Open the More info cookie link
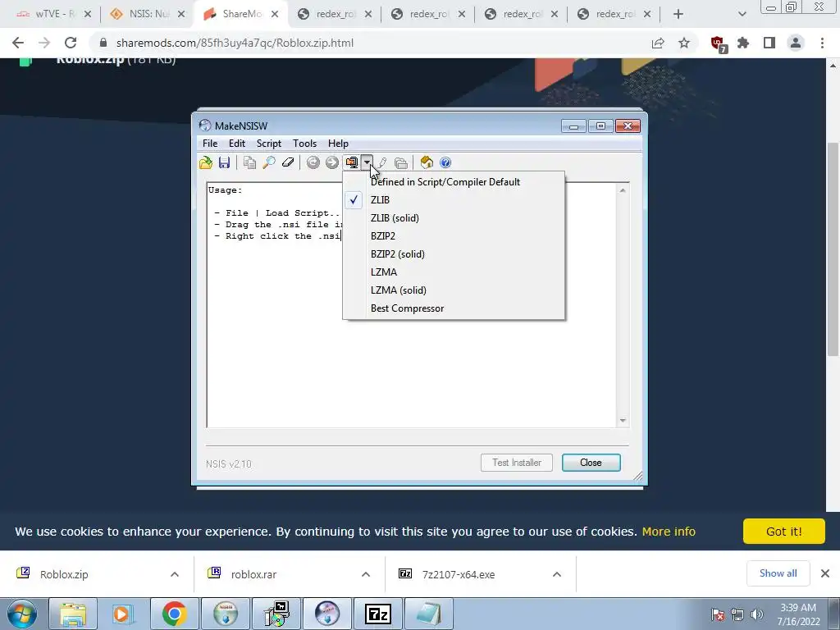The image size is (840, 630). coord(669,532)
